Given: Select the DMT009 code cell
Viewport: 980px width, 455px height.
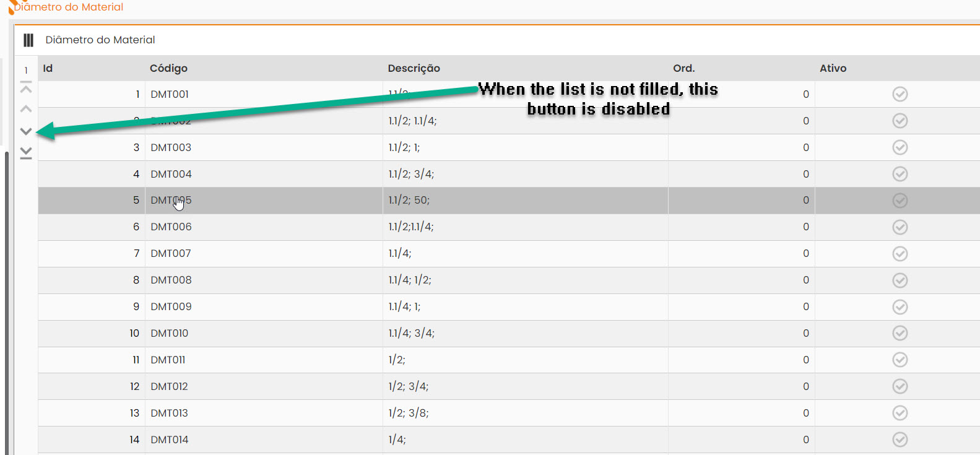Looking at the screenshot, I should 264,307.
